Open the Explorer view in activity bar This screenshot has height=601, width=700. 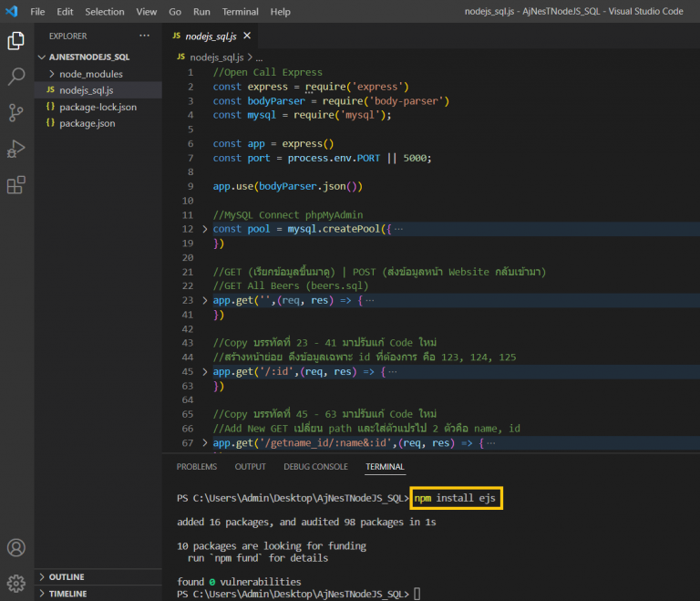[15, 41]
